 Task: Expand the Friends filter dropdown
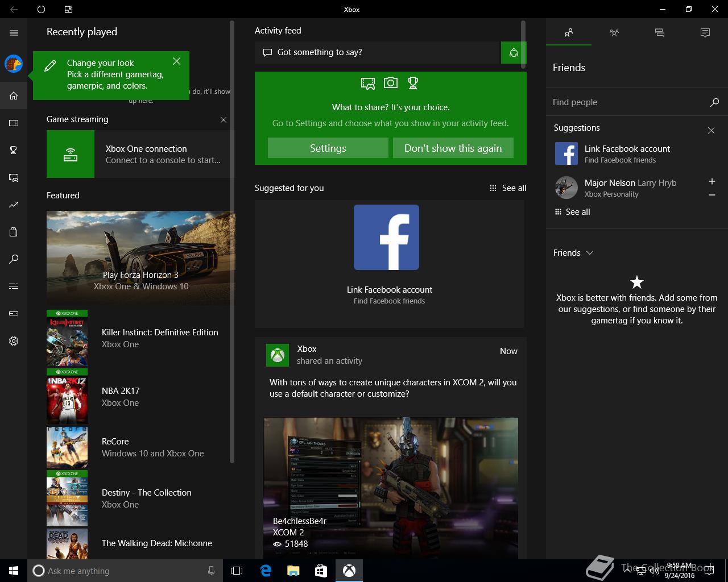[573, 253]
